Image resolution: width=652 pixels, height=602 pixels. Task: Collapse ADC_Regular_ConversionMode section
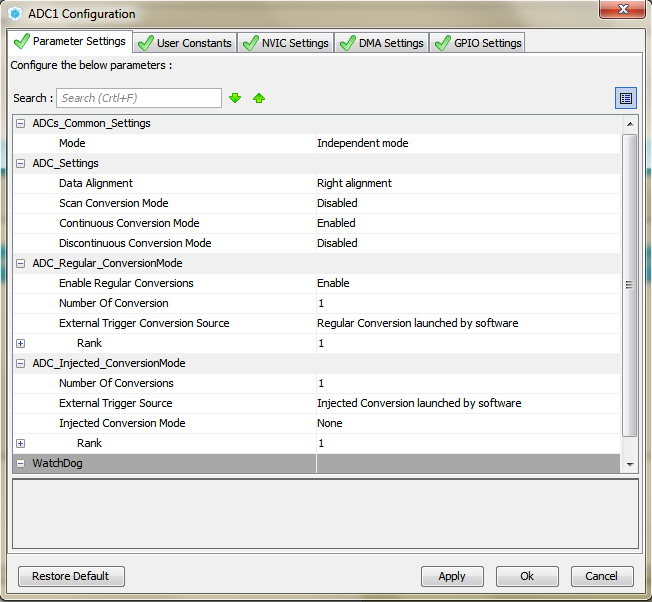[x=20, y=263]
